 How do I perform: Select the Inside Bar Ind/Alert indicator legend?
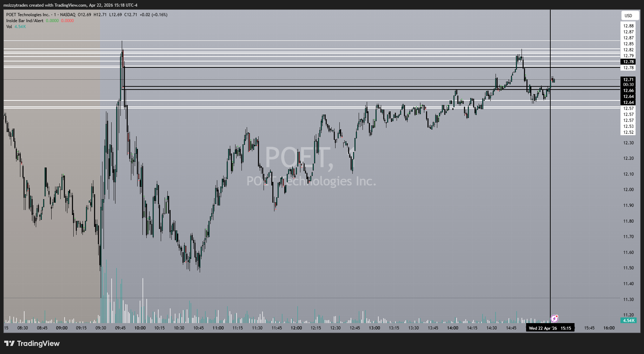click(x=25, y=21)
